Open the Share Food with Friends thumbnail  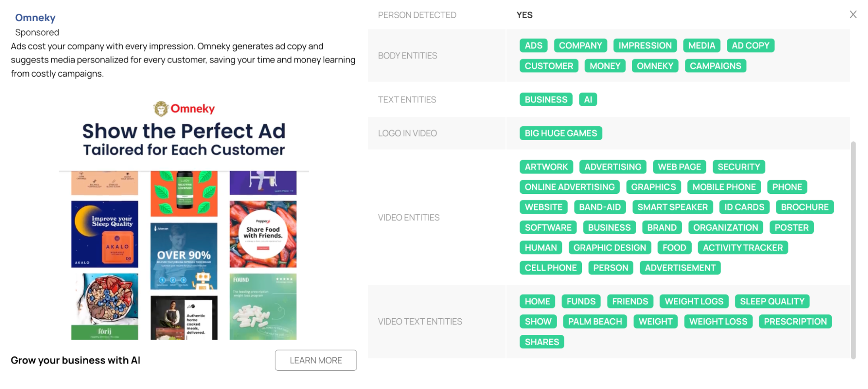pyautogui.click(x=263, y=234)
